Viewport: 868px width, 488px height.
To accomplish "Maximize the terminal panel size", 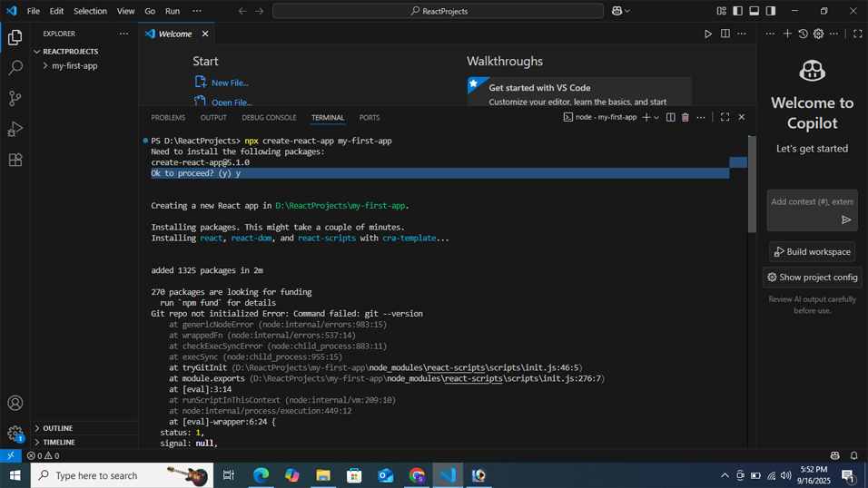I will click(x=725, y=117).
